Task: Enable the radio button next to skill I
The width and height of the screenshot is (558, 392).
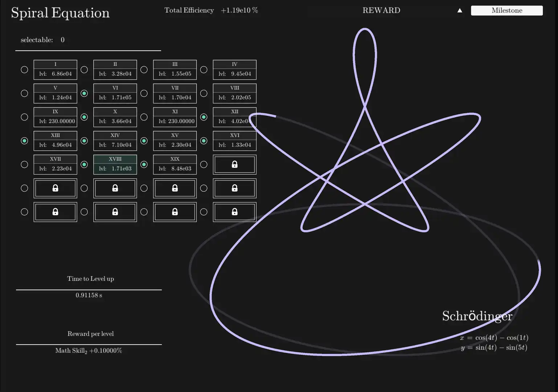Action: [24, 69]
